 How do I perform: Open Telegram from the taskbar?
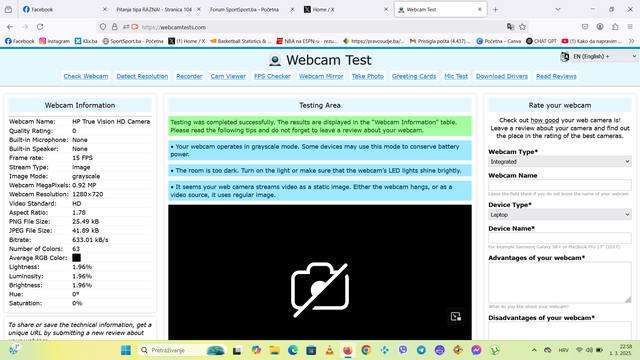coord(421,350)
